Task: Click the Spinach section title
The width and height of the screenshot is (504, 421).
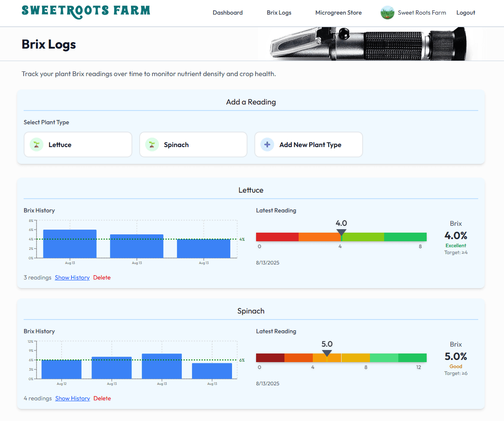Action: [251, 311]
